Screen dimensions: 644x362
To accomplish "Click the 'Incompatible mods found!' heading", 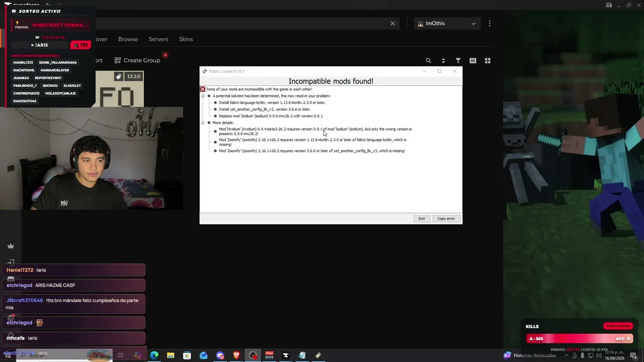I will 331,81.
